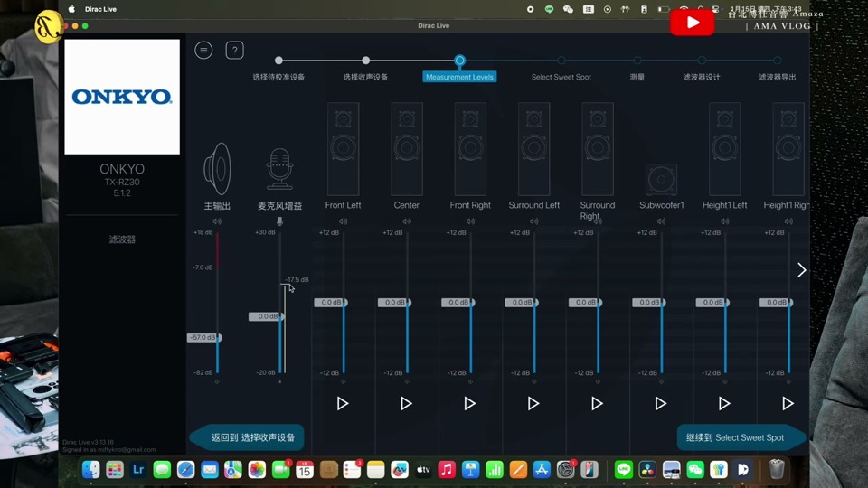868x488 pixels.
Task: Adjust the Surround Right 0.0 dB slider handle
Action: (586, 302)
